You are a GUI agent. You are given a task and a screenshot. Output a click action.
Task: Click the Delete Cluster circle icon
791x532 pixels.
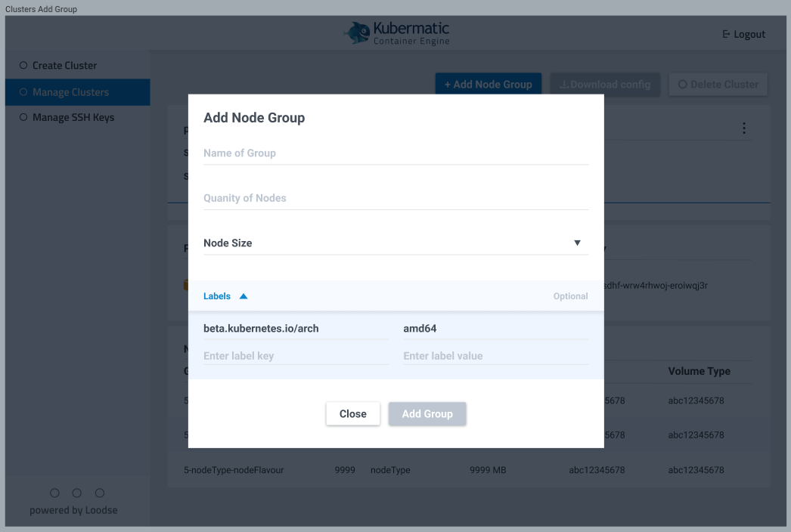pos(683,84)
